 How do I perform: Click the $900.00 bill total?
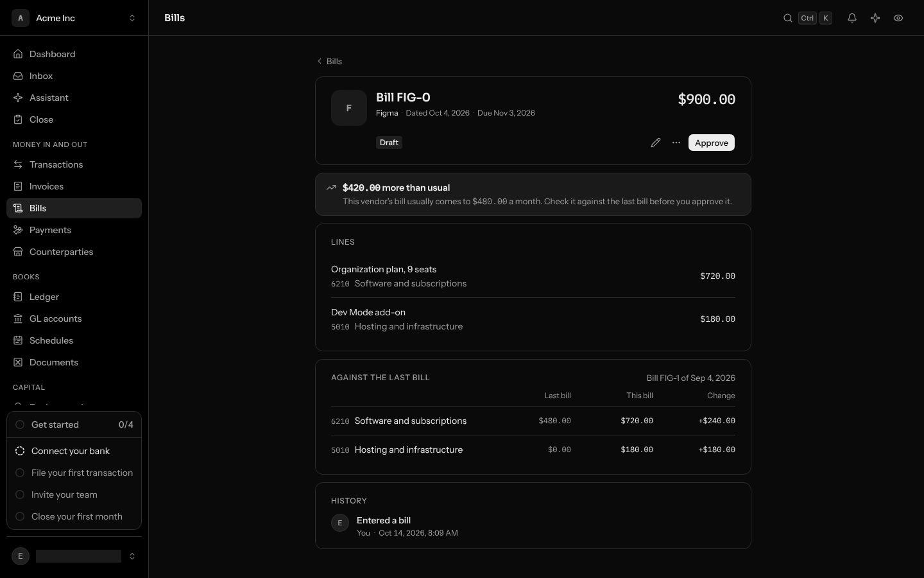(x=706, y=100)
